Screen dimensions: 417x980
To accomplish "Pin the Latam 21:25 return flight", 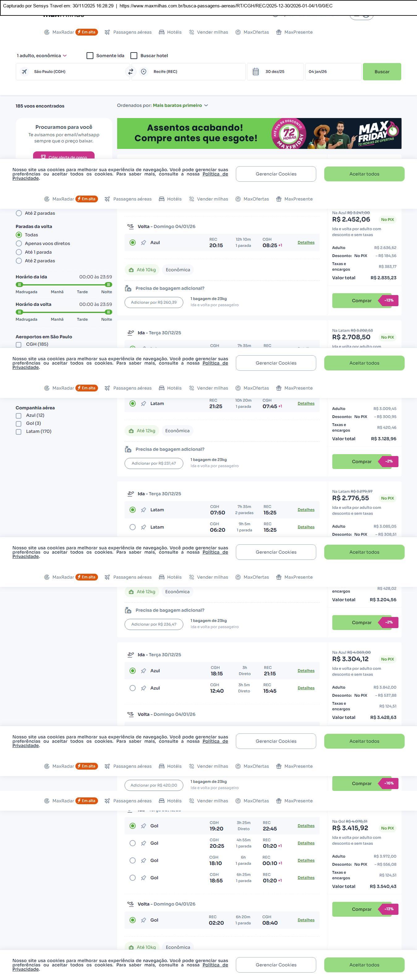I will [143, 403].
